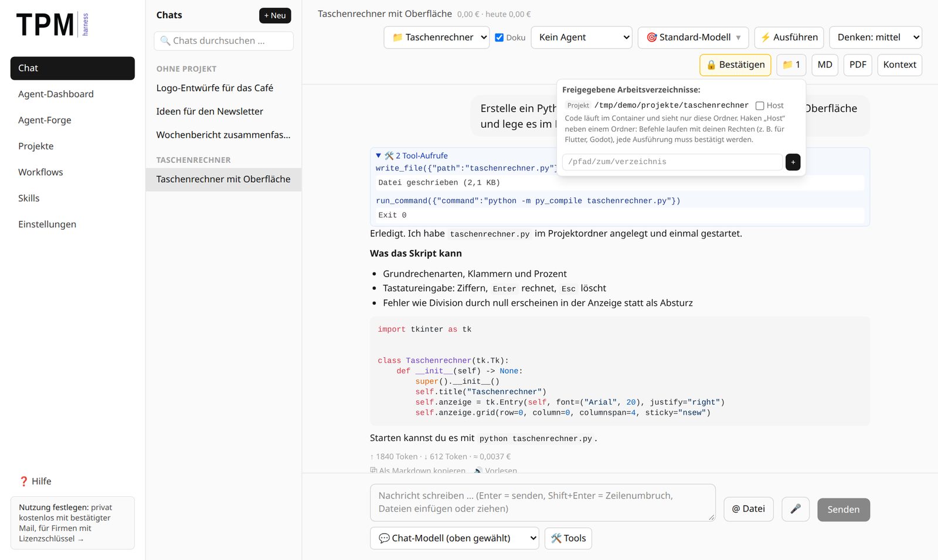Viewport: 938px width, 560px height.
Task: Click the Nachricht schreiben message box
Action: [x=543, y=503]
